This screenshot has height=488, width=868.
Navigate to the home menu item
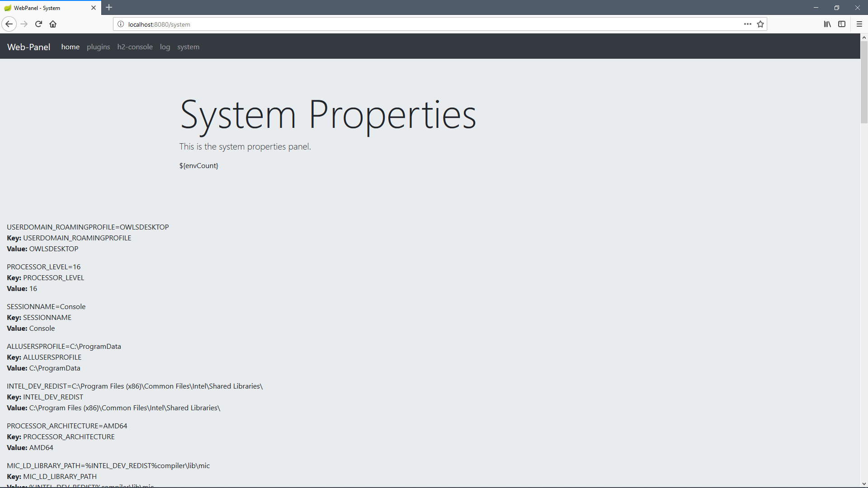click(70, 47)
